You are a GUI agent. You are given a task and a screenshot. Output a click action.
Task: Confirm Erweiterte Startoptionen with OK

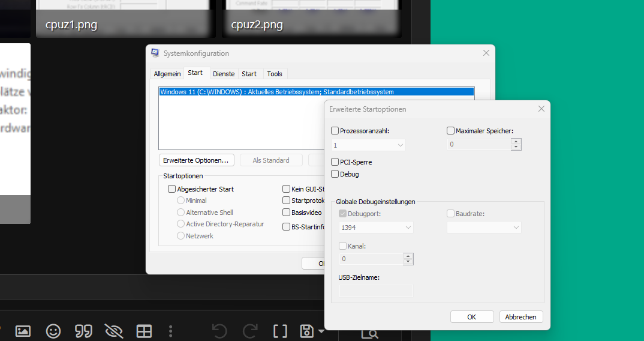point(472,317)
